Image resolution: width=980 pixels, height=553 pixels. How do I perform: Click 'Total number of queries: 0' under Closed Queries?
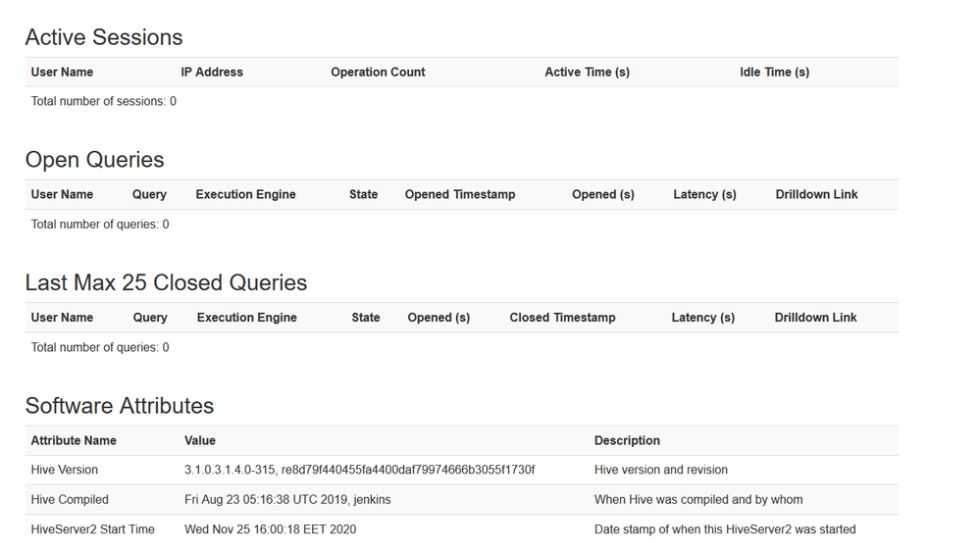[100, 347]
